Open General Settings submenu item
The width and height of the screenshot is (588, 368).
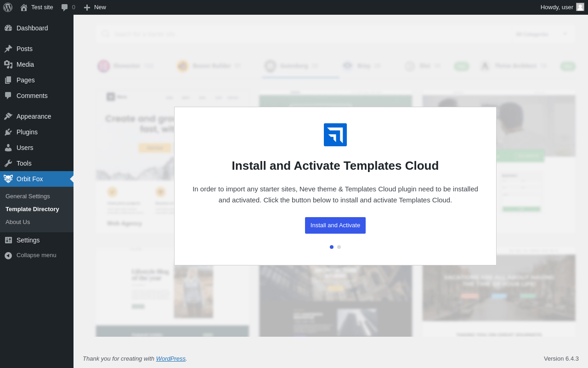coord(28,196)
